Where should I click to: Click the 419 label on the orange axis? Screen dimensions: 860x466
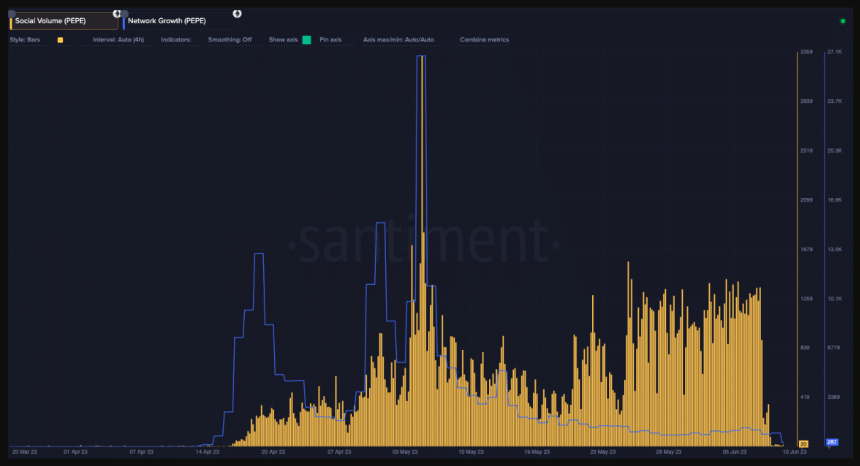[x=805, y=397]
